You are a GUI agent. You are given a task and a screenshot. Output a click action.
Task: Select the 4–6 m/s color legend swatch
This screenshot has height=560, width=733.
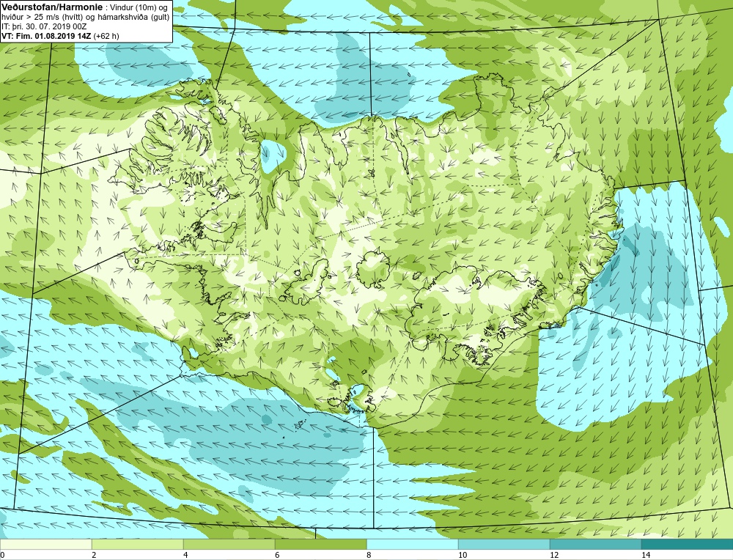tap(229, 545)
